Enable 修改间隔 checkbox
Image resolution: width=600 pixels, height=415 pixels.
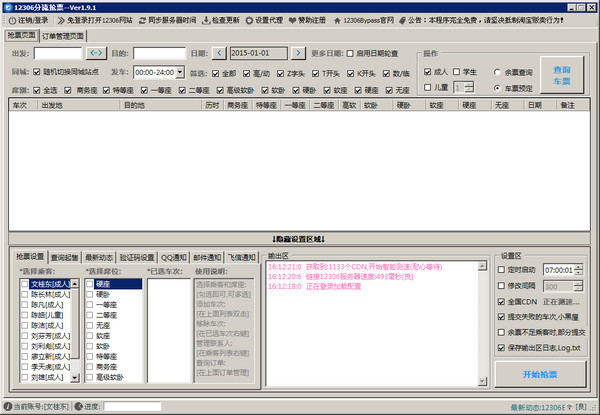[x=501, y=286]
